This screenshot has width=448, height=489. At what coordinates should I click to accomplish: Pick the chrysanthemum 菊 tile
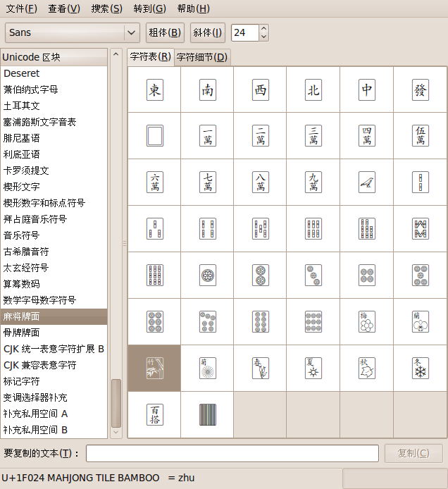click(x=207, y=369)
